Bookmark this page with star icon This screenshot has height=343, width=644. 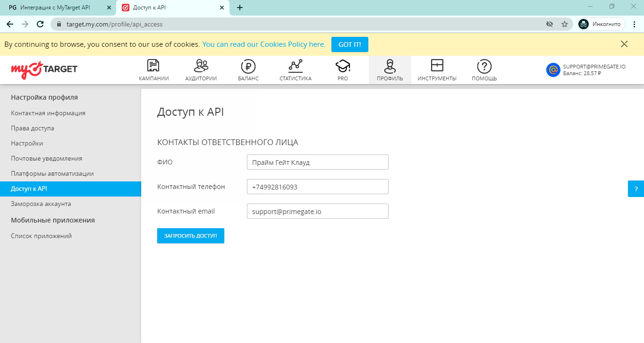point(564,24)
